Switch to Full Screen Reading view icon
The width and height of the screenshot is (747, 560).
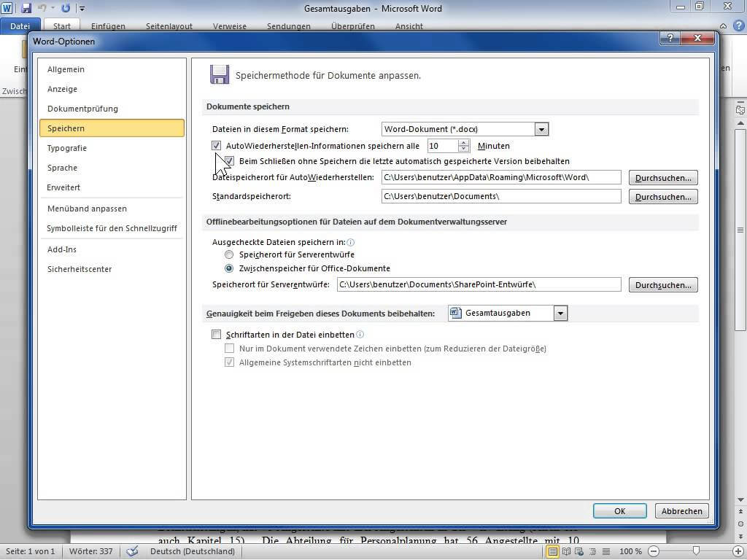pyautogui.click(x=566, y=551)
